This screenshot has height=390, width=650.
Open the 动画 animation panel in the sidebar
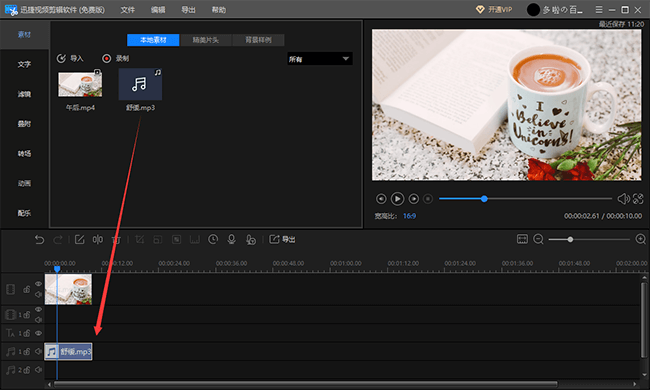[x=24, y=183]
